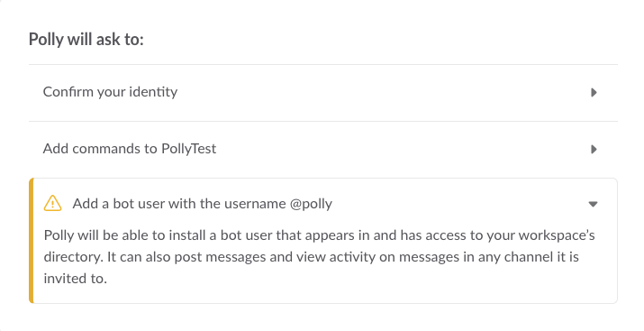This screenshot has width=644, height=331.
Task: Expand the Add commands to PollyTest arrow
Action: click(594, 149)
